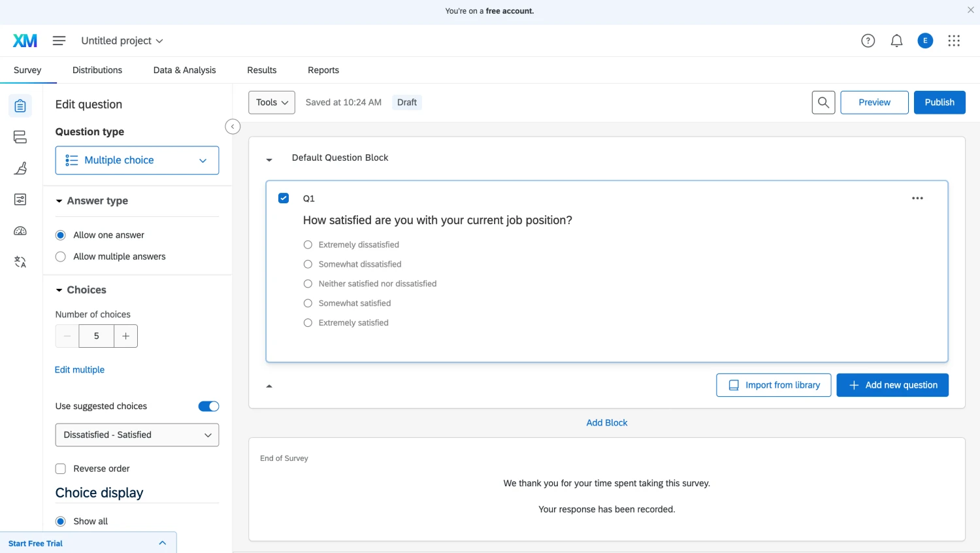
Task: Open the Survey flow sidebar icon
Action: coord(20,137)
